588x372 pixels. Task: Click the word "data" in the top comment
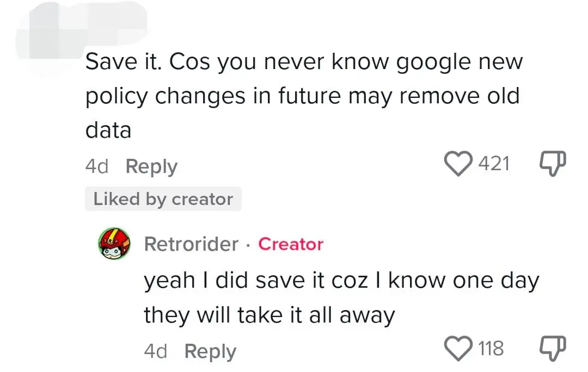click(108, 131)
